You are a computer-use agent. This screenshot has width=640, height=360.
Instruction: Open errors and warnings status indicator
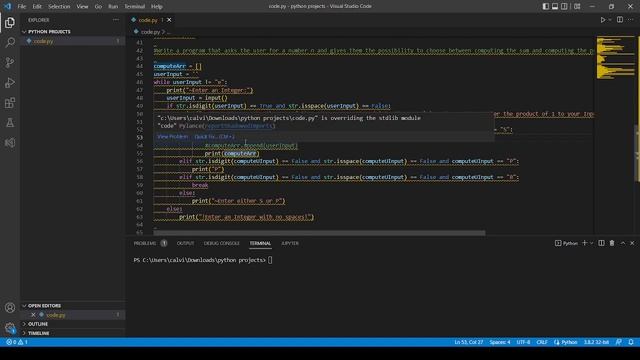pos(17,342)
